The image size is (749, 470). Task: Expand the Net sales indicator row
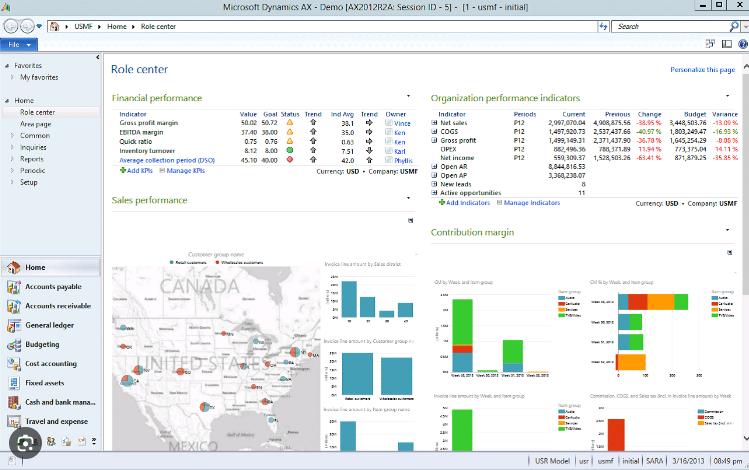[x=434, y=123]
